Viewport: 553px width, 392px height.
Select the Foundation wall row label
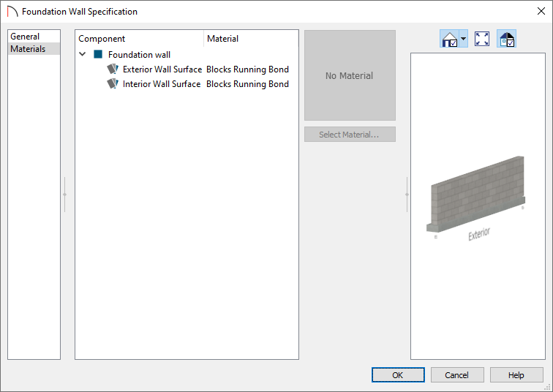coord(139,55)
